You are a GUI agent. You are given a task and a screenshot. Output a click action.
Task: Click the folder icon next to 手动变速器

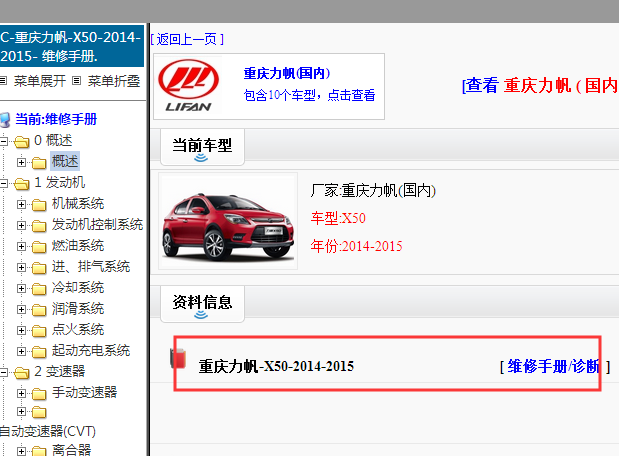39,393
